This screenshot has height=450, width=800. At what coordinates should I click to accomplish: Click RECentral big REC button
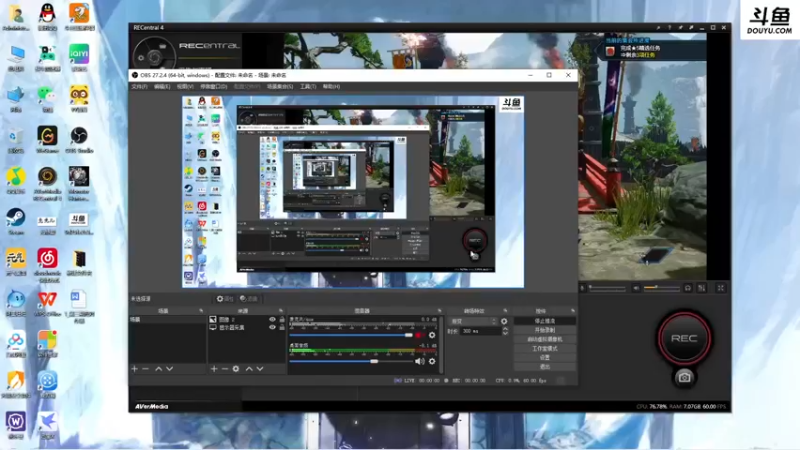(x=684, y=338)
